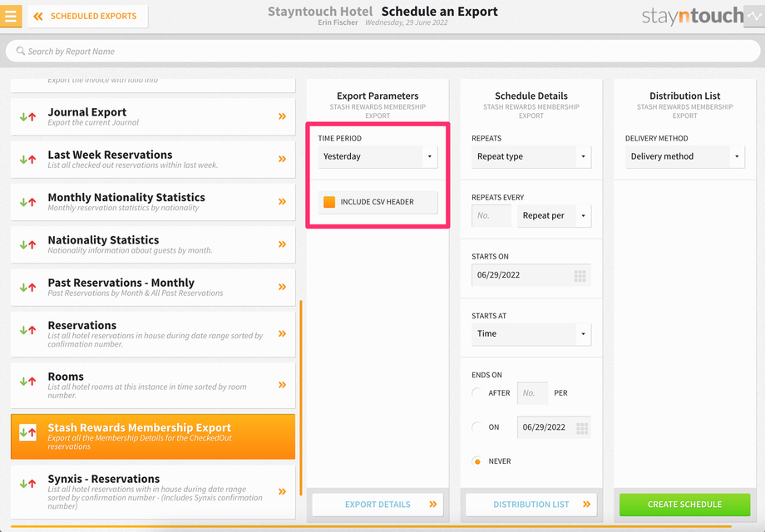Click Stayntouch Hotel title text
The width and height of the screenshot is (765, 532).
[x=320, y=11]
